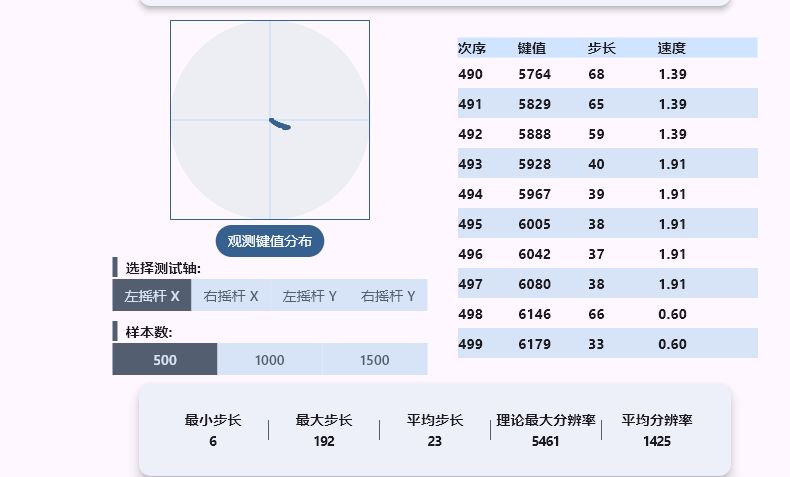This screenshot has width=790, height=477.
Task: Select 左摇杆 X test axis
Action: coord(152,296)
